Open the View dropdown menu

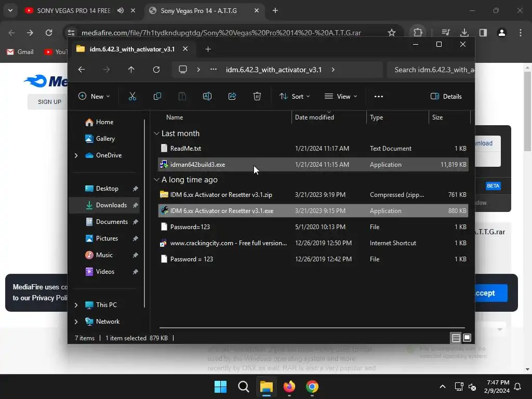(341, 96)
